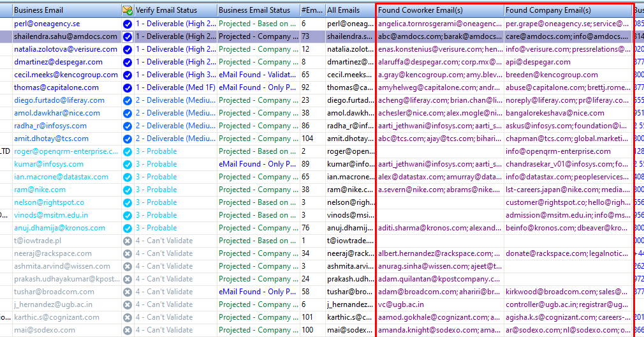Click the info@openqrm-enterprise.com company email
This screenshot has width=644, height=337.
(568, 151)
